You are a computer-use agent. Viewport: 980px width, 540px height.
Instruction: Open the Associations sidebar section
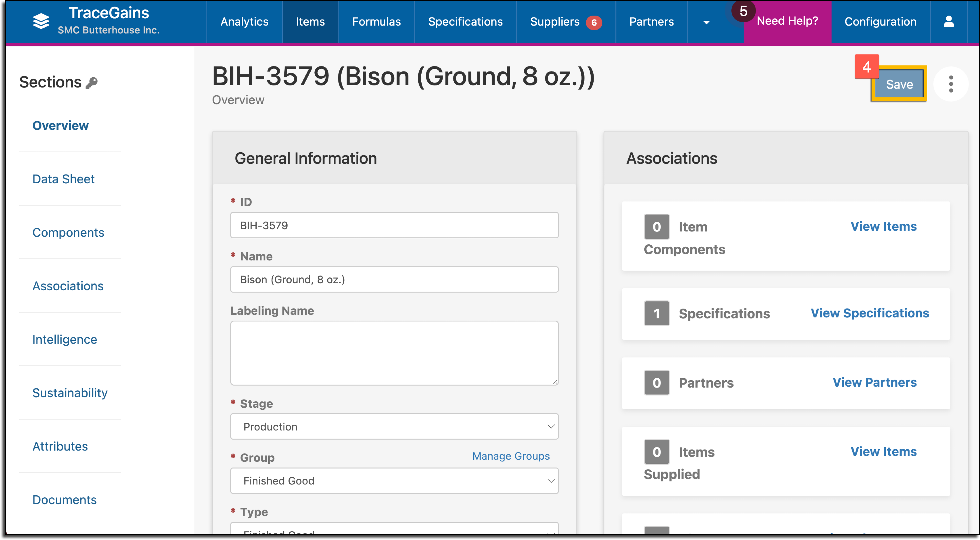click(68, 286)
